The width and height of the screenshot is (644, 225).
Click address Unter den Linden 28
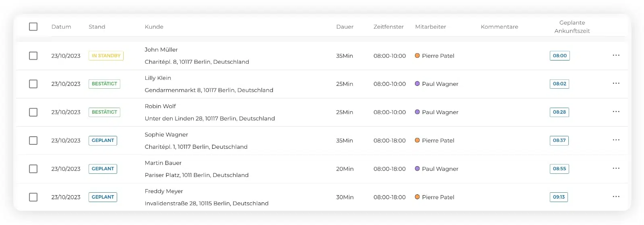tap(210, 118)
